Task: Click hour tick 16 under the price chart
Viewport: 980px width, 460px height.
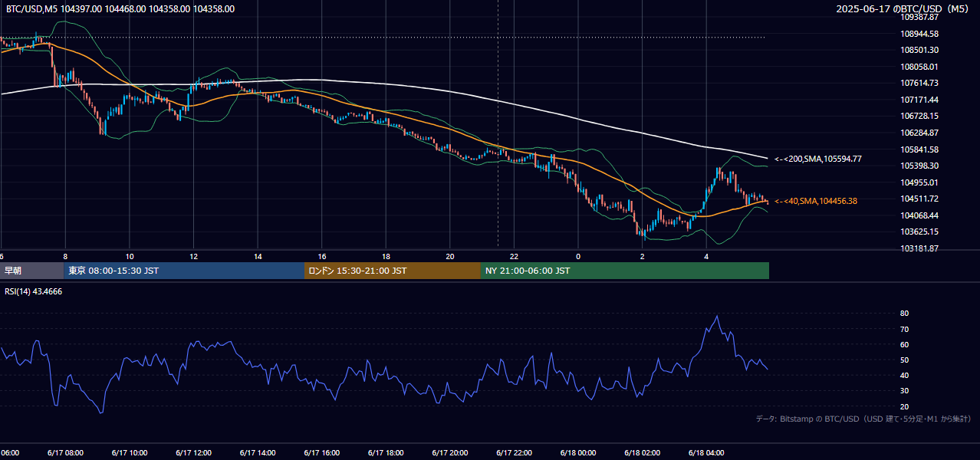Action: [322, 256]
